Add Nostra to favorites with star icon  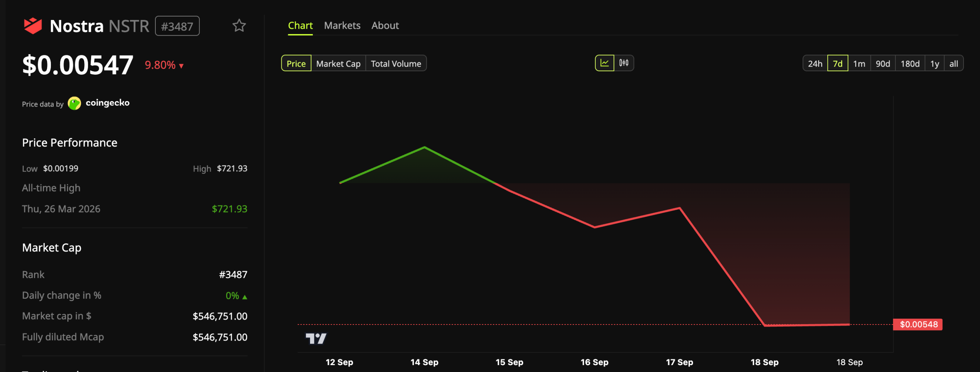pyautogui.click(x=239, y=26)
